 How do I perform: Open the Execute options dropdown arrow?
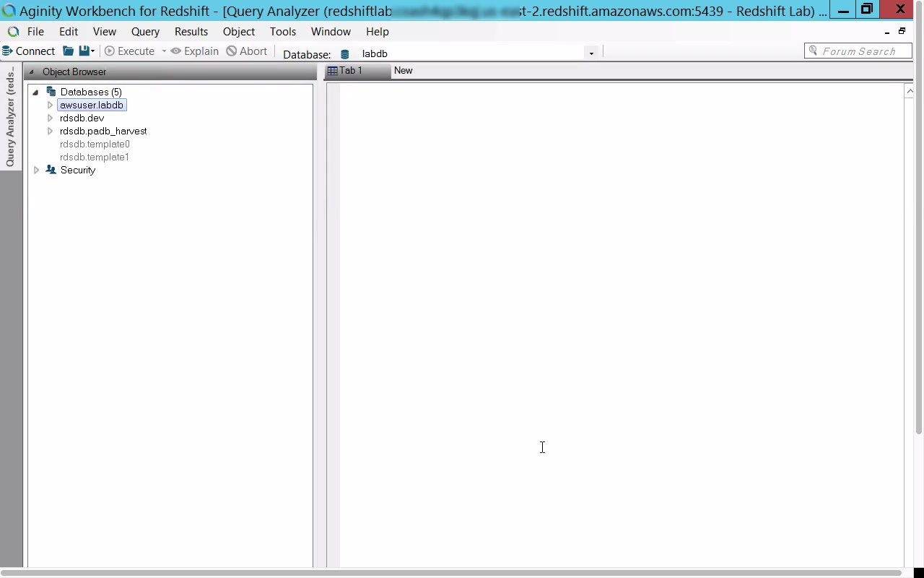[x=164, y=51]
